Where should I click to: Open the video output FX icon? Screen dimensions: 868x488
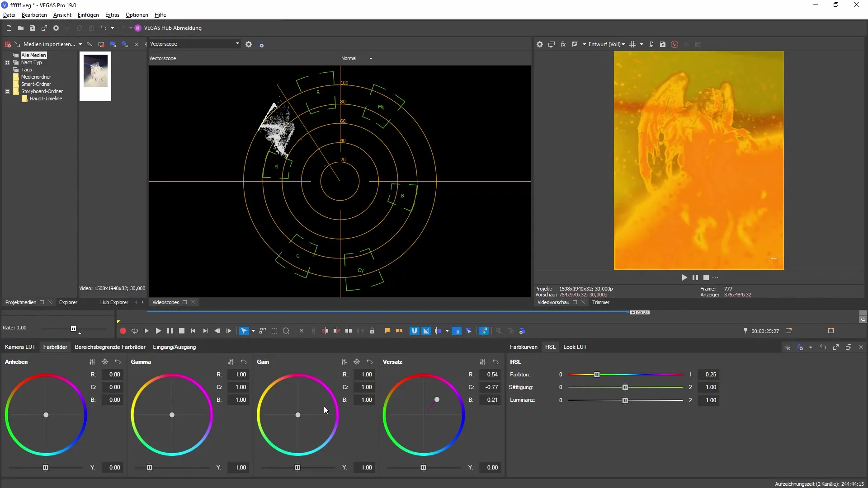563,44
